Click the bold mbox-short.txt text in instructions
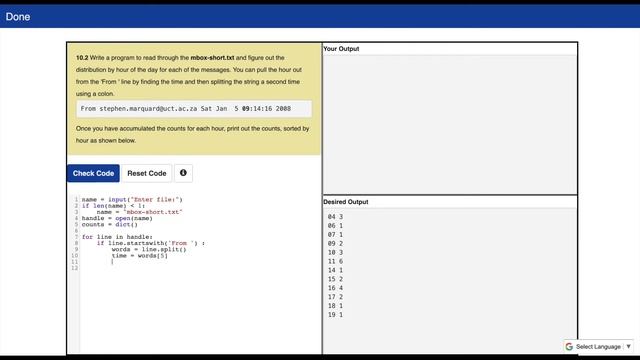 point(212,58)
